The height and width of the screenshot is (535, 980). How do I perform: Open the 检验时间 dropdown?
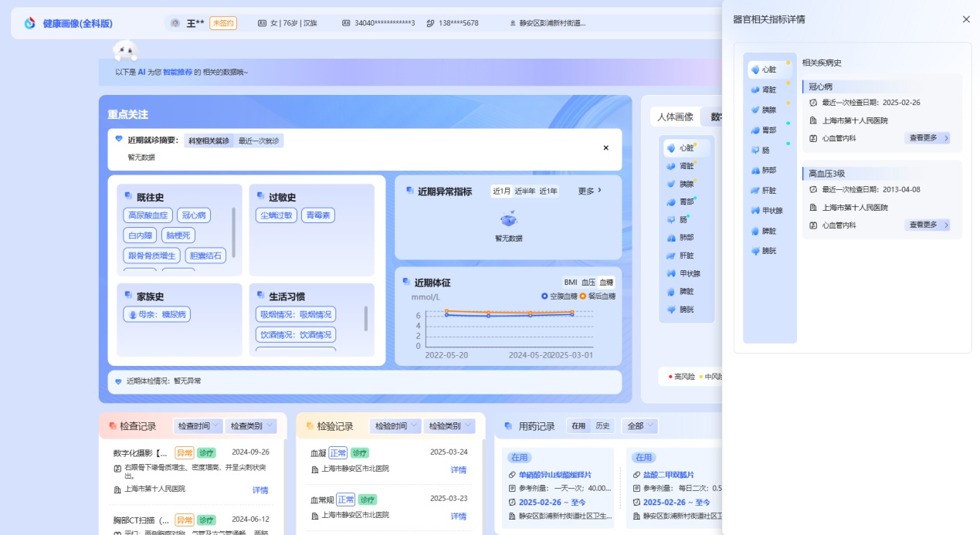(397, 426)
